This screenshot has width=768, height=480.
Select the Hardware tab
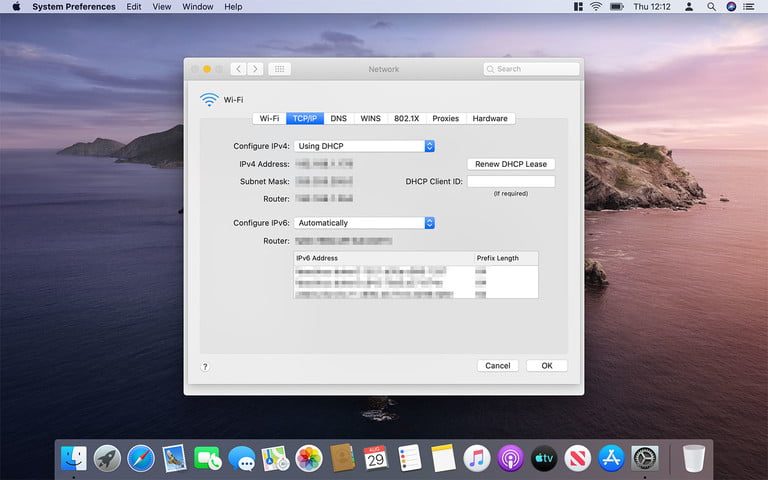pos(490,118)
